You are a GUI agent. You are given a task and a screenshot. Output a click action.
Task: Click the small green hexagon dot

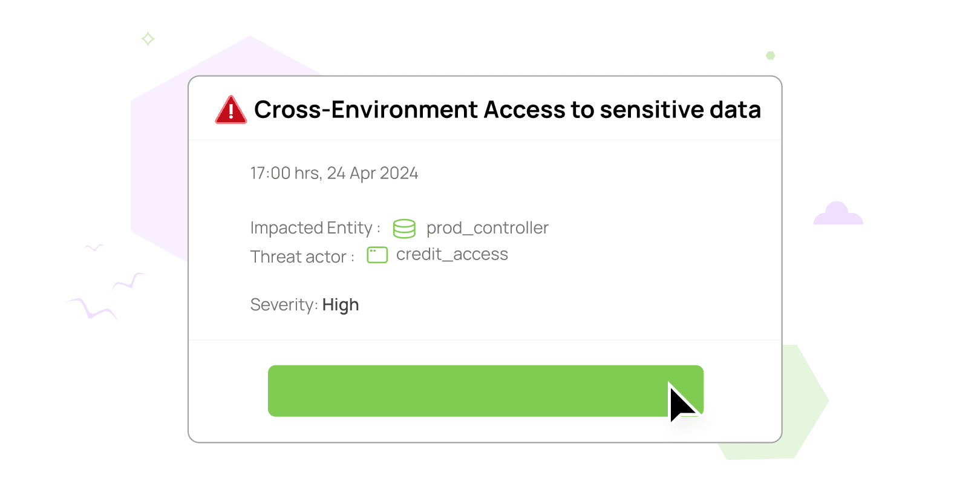point(771,56)
